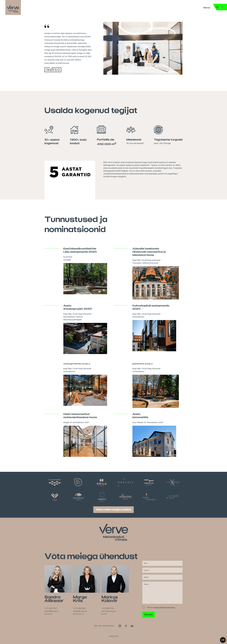This screenshot has height=644, width=227.
Task: Click the sandra@invego.ee email link
Action: coord(52,611)
